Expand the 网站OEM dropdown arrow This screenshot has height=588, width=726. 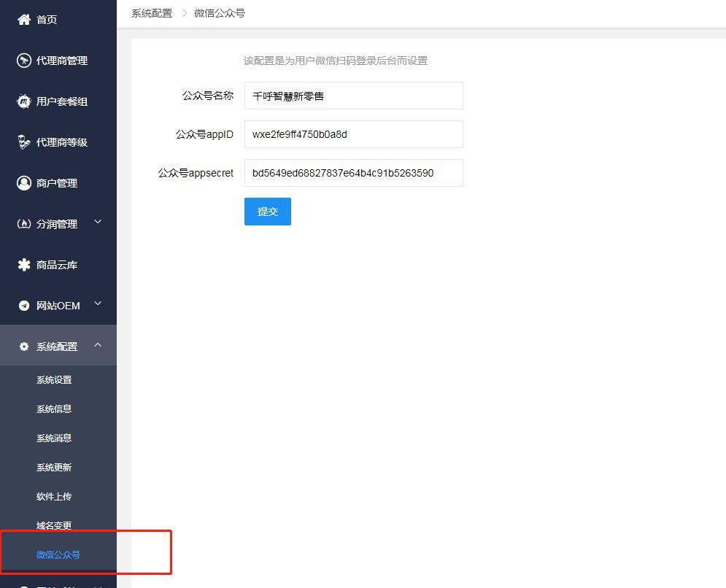(98, 305)
